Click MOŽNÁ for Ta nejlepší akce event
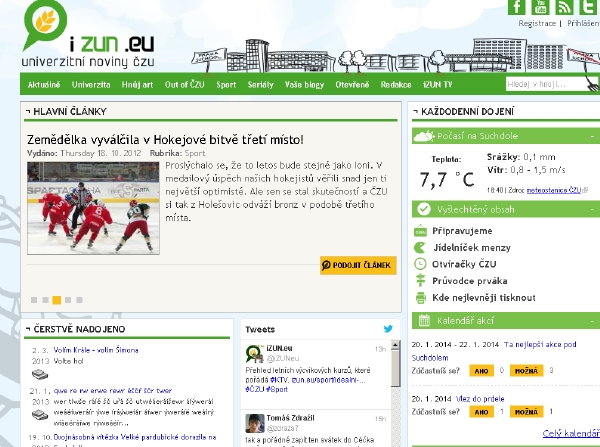 tap(527, 370)
